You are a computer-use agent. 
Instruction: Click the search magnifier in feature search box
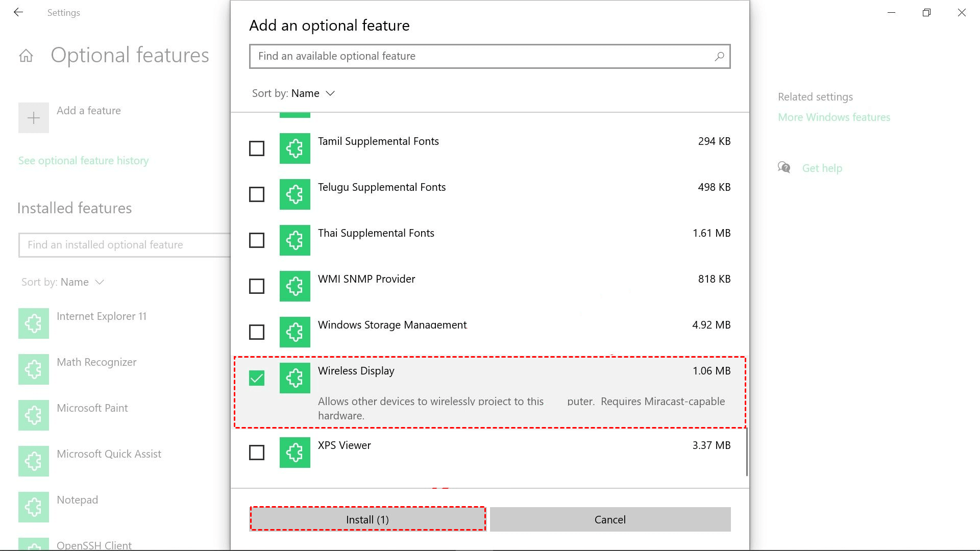[x=719, y=56]
